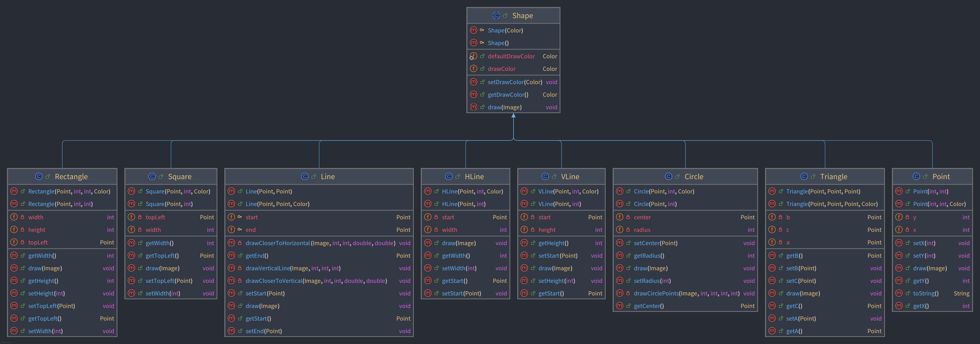Click the inheritance arrowhead below Shape
The height and width of the screenshot is (344, 980).
tap(514, 116)
